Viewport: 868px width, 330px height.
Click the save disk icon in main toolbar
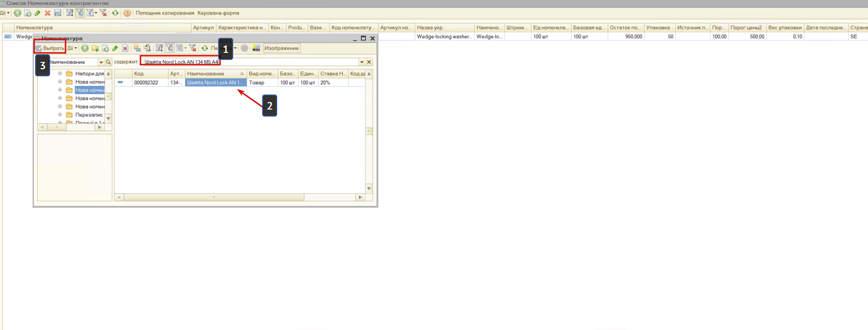point(58,13)
